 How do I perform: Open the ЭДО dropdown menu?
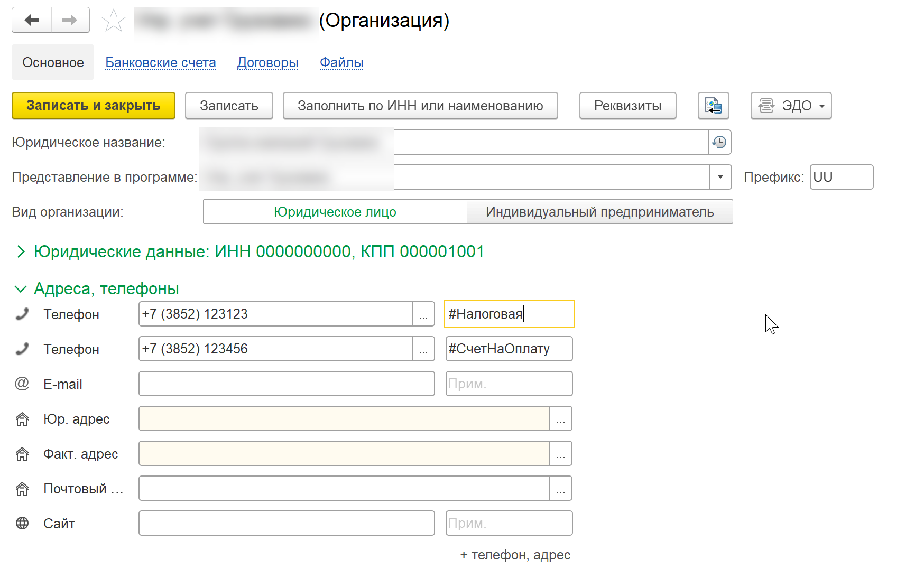tap(791, 106)
